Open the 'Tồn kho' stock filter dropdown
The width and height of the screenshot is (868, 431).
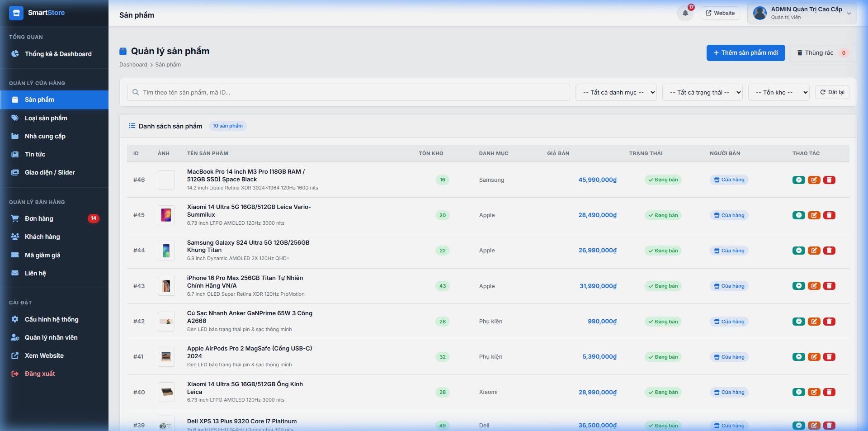pyautogui.click(x=779, y=92)
